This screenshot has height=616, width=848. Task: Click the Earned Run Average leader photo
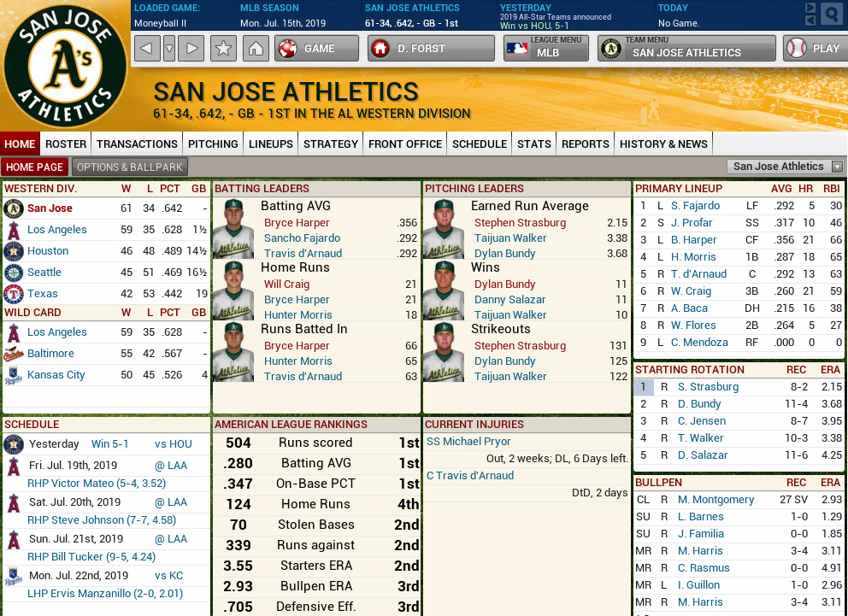[444, 229]
